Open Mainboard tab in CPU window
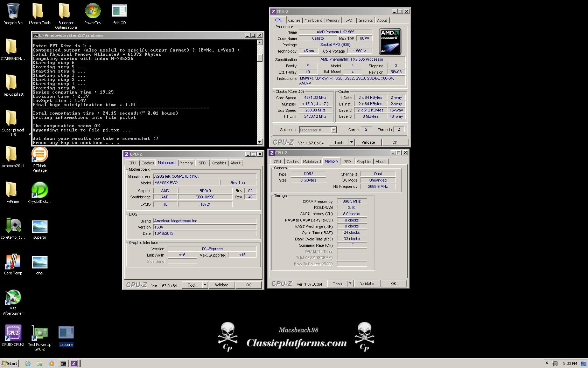This screenshot has width=588, height=368. click(313, 20)
